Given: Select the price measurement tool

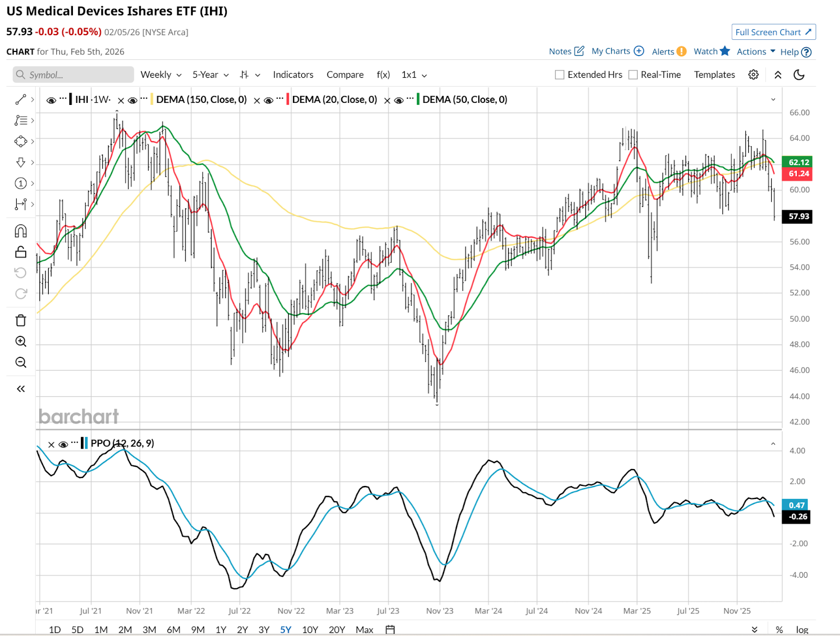Looking at the screenshot, I should 20,204.
